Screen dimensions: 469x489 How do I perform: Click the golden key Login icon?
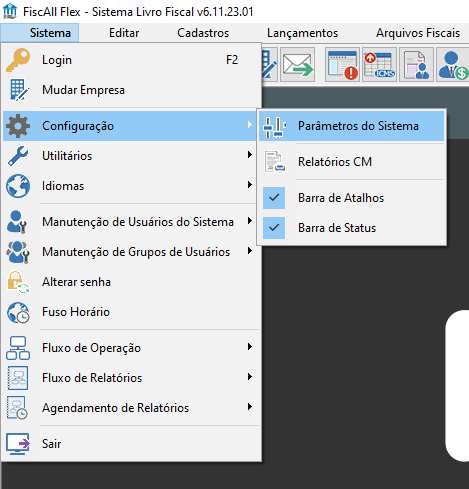[18, 60]
